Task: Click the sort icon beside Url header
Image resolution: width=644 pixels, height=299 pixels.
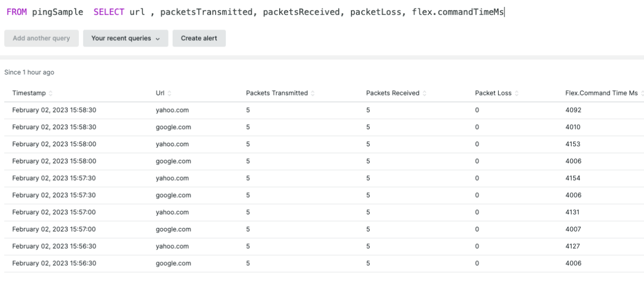Action: coord(170,93)
